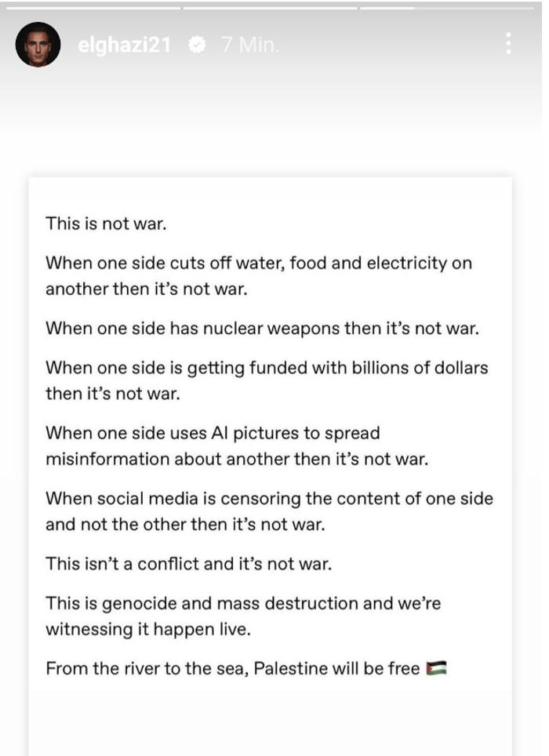Screen dimensions: 549x756
Task: Click the partially filled third progress segment
Action: [447, 8]
